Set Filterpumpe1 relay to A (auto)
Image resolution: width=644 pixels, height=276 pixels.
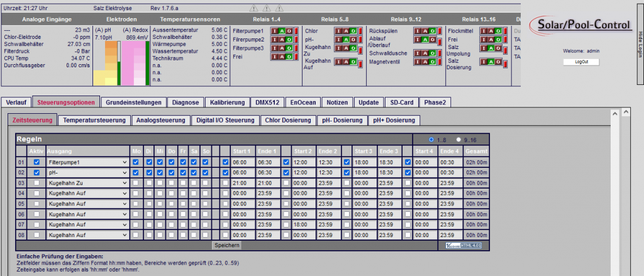pyautogui.click(x=282, y=31)
